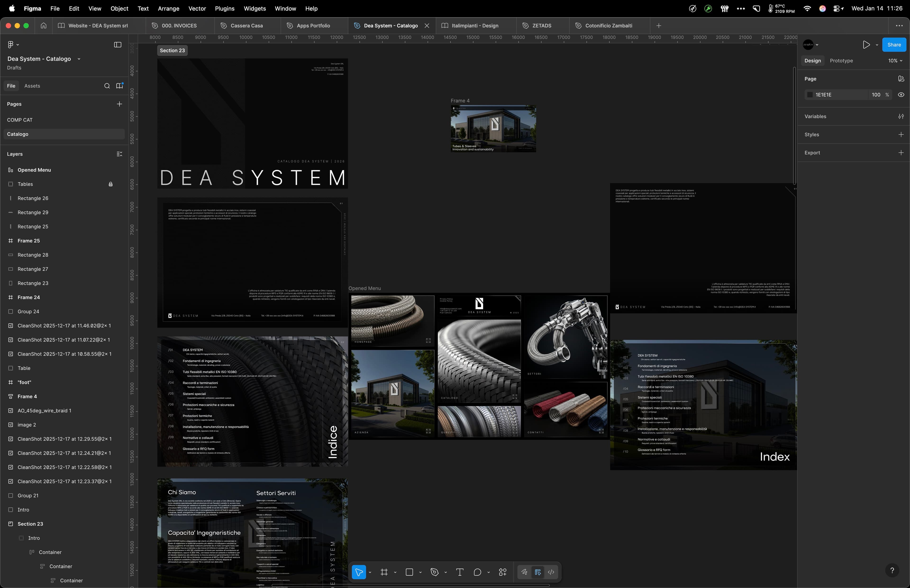
Task: Switch to Design mode toggle
Action: (x=538, y=572)
